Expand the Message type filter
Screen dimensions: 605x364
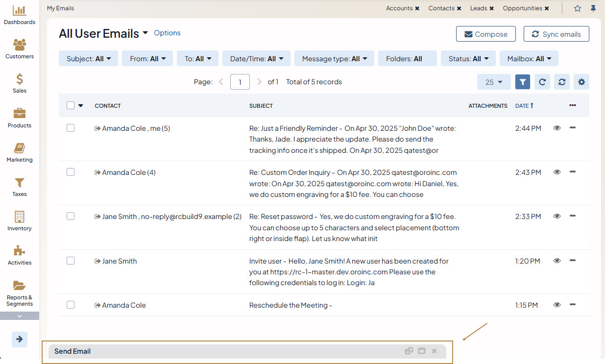(x=334, y=59)
